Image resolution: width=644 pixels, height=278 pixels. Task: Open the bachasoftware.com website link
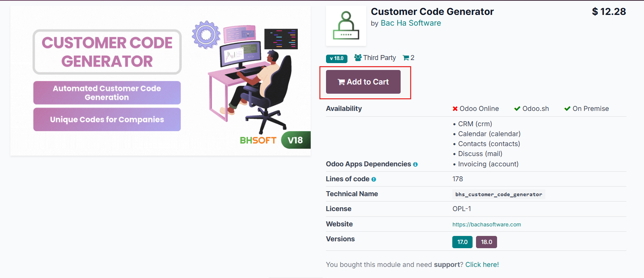click(x=486, y=224)
